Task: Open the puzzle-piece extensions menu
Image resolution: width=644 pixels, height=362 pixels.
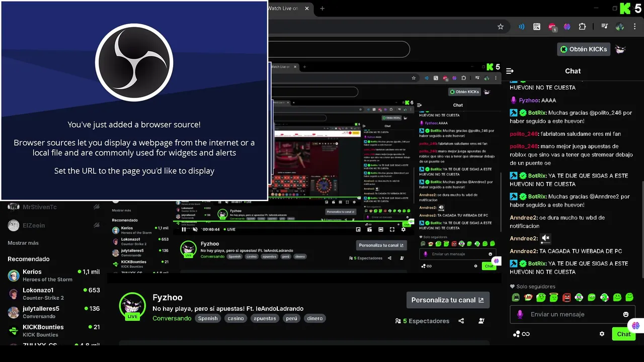Action: pyautogui.click(x=582, y=27)
